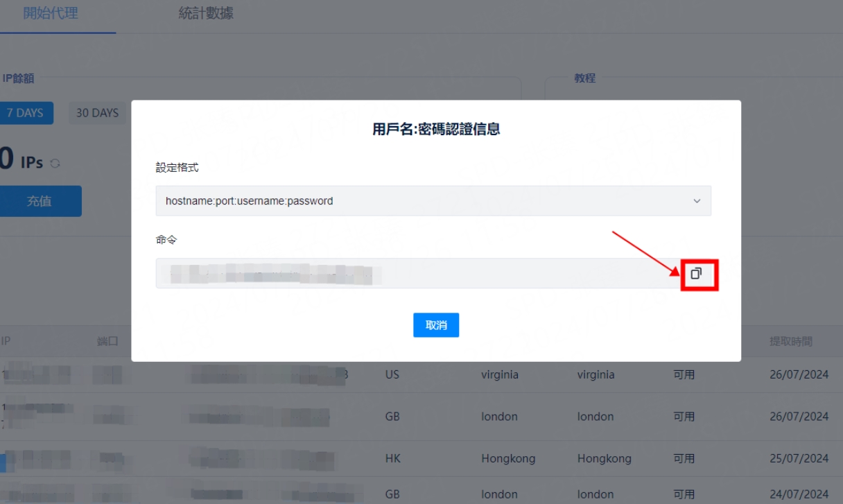
Task: Click the 充值 recharge button
Action: (x=40, y=201)
